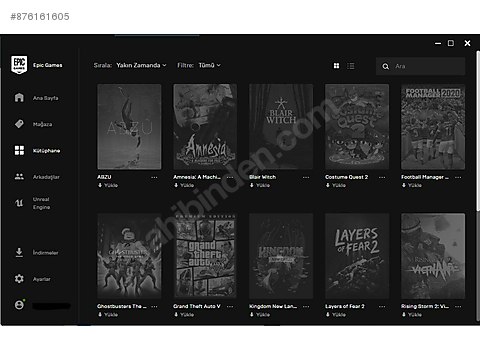
Task: Open options dots for ABZU
Action: coord(154,177)
